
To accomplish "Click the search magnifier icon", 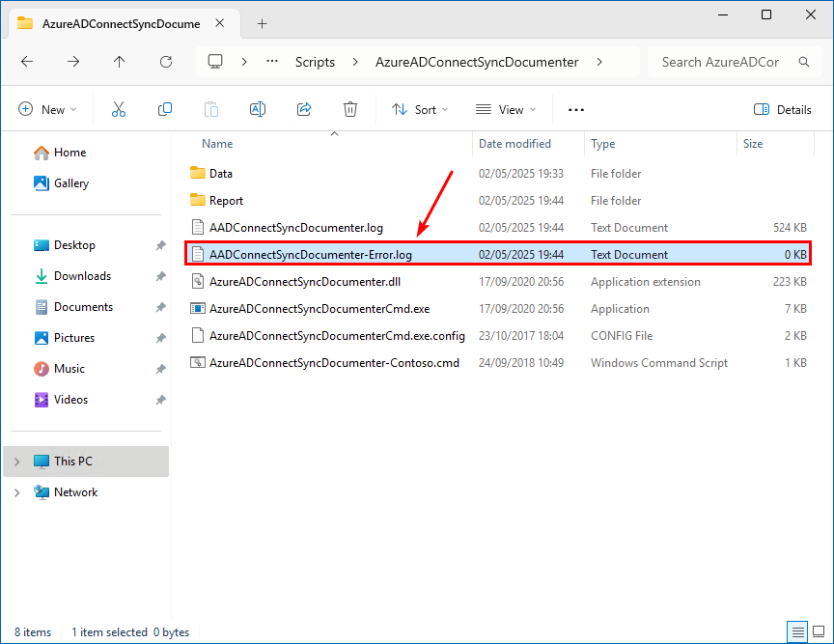I will 804,62.
